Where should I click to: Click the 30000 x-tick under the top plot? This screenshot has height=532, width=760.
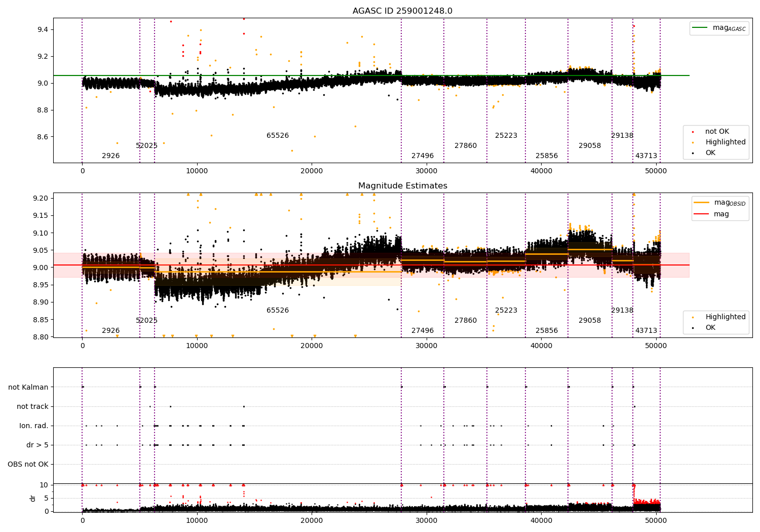coord(427,171)
